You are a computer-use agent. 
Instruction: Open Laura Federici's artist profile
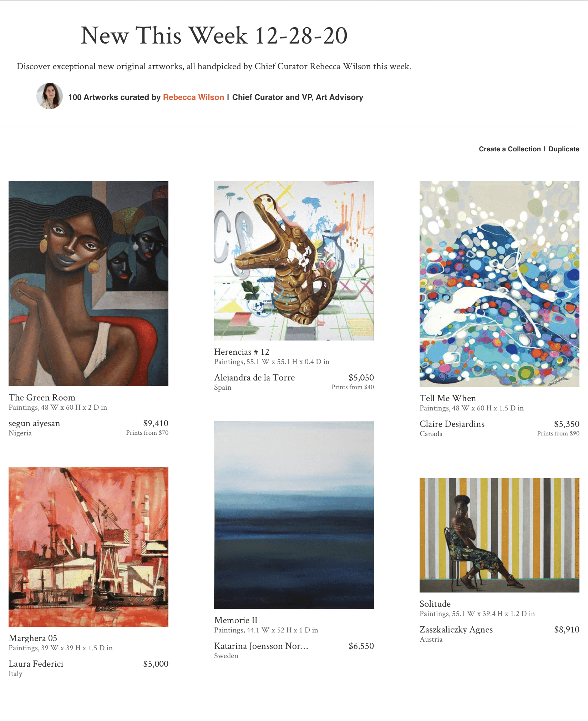[x=36, y=664]
